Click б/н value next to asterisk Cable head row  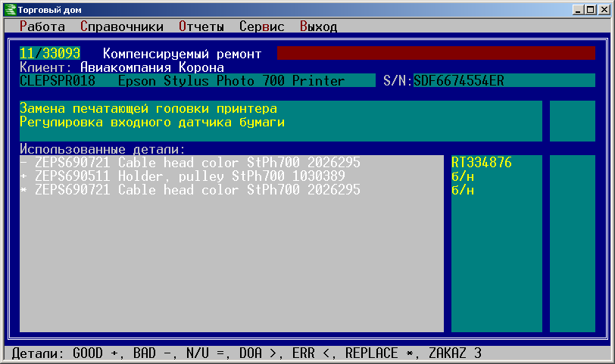463,190
